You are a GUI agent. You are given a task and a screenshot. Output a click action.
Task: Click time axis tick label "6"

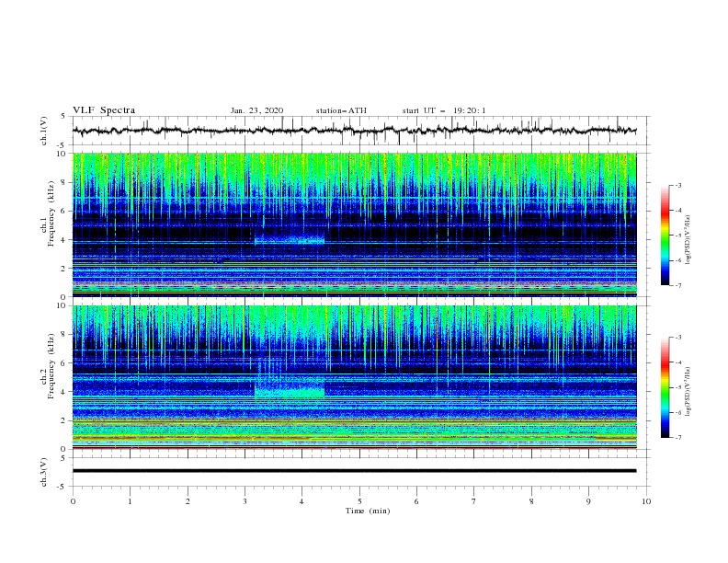pos(416,501)
